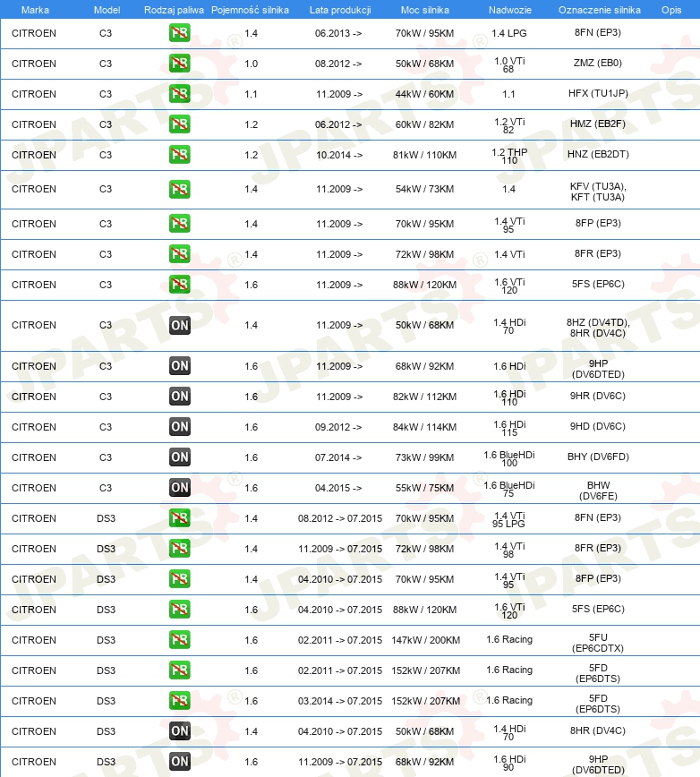
Task: Click the petrol icon in the HNZ (EB2DT) row
Action: (179, 155)
